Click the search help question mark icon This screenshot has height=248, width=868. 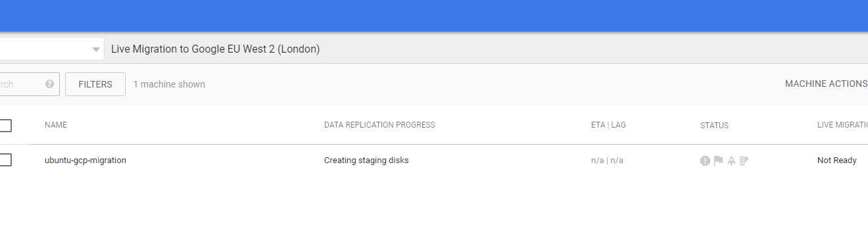click(49, 84)
